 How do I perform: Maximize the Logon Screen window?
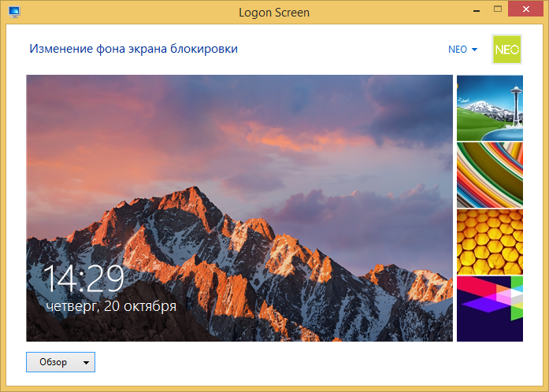[498, 9]
